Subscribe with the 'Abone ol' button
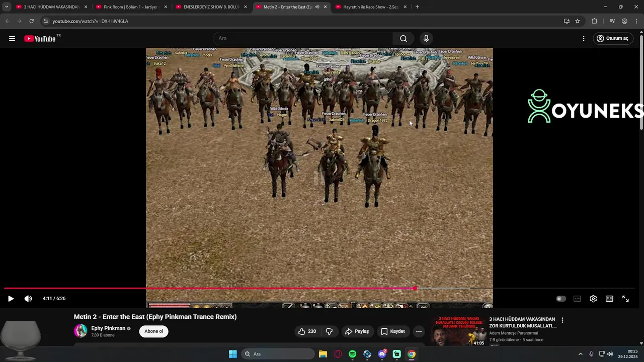This screenshot has height=362, width=644. tap(154, 331)
